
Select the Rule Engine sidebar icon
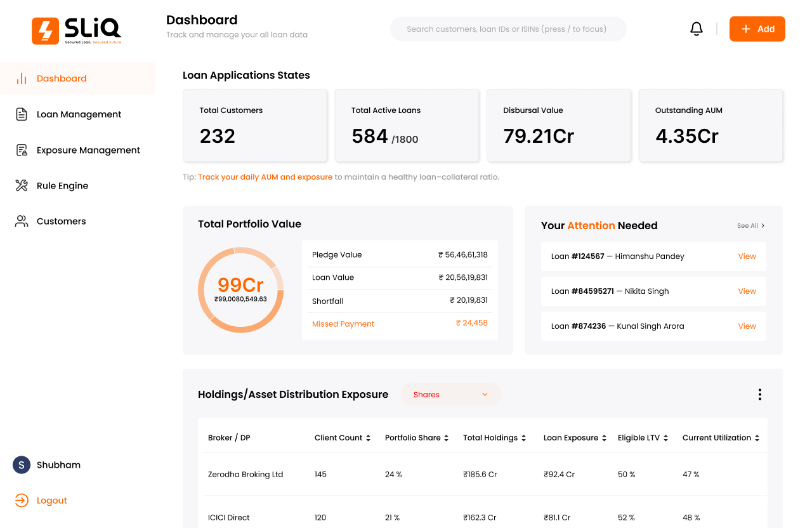[21, 185]
